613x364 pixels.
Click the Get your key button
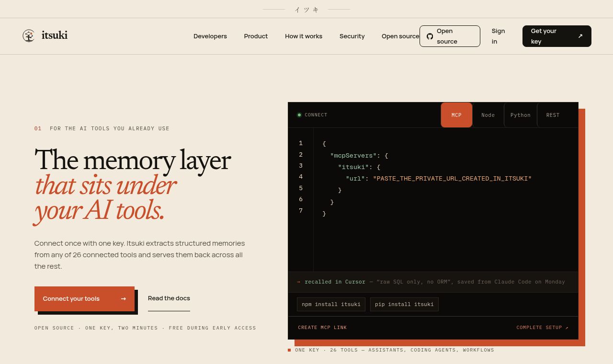point(557,36)
